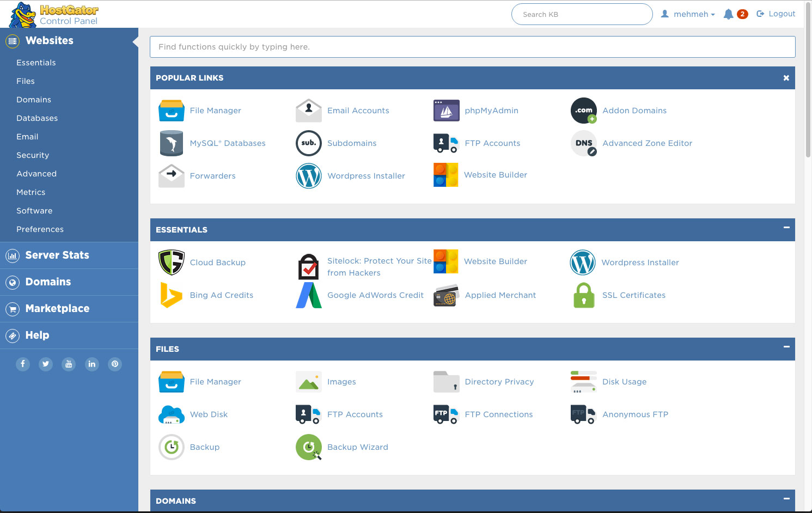Select Email in the sidebar menu
812x513 pixels.
pyautogui.click(x=27, y=137)
